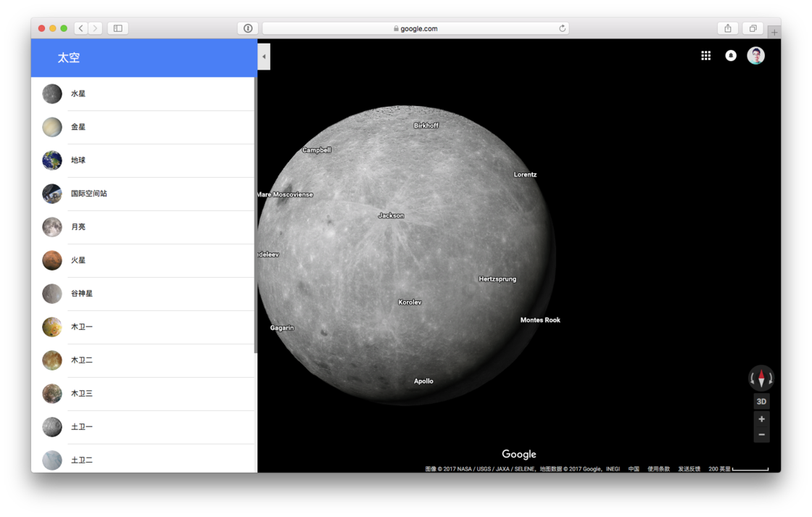
Task: Click the 中国 footer link
Action: [x=634, y=469]
